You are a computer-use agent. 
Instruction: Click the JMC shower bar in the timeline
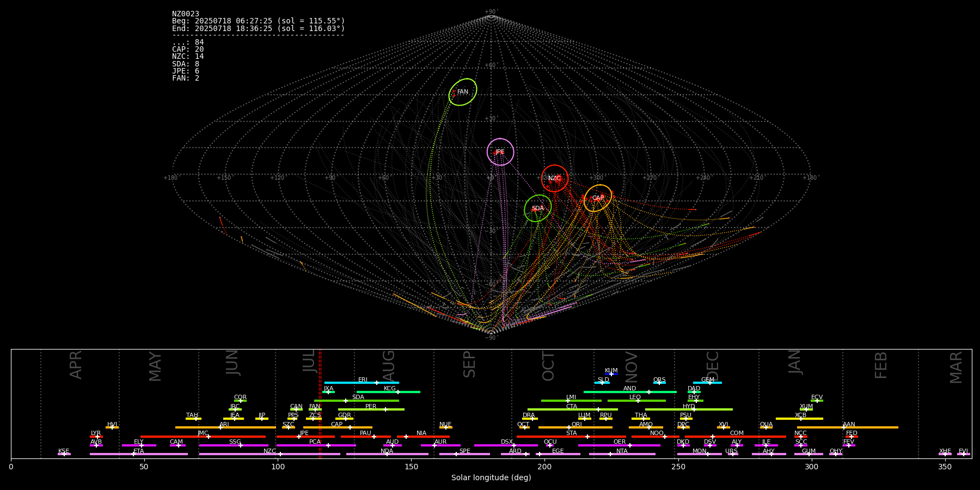pyautogui.click(x=203, y=436)
